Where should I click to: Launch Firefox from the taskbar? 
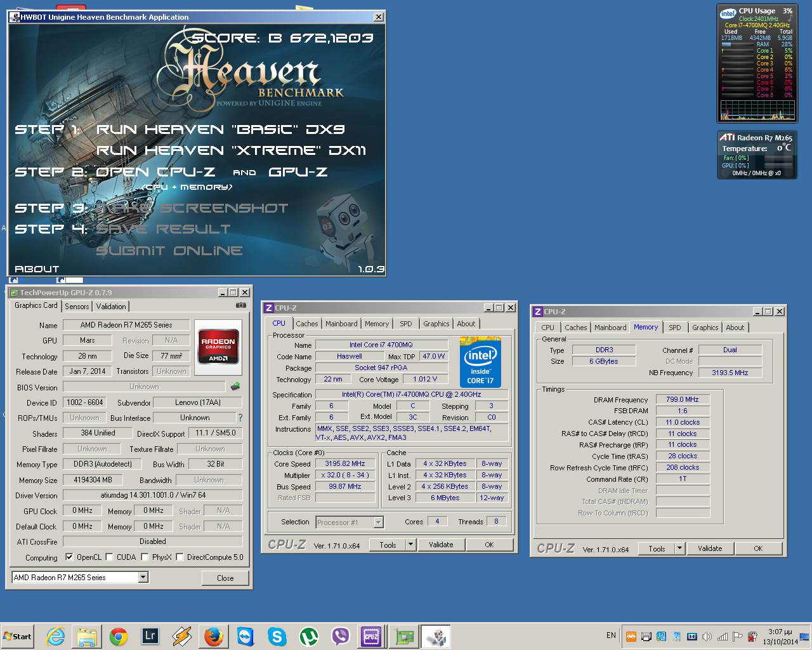pyautogui.click(x=214, y=636)
